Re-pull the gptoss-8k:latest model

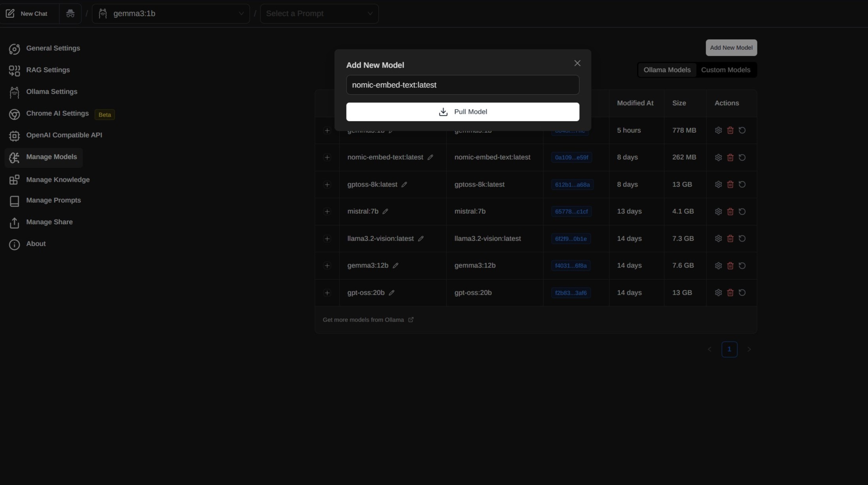742,184
